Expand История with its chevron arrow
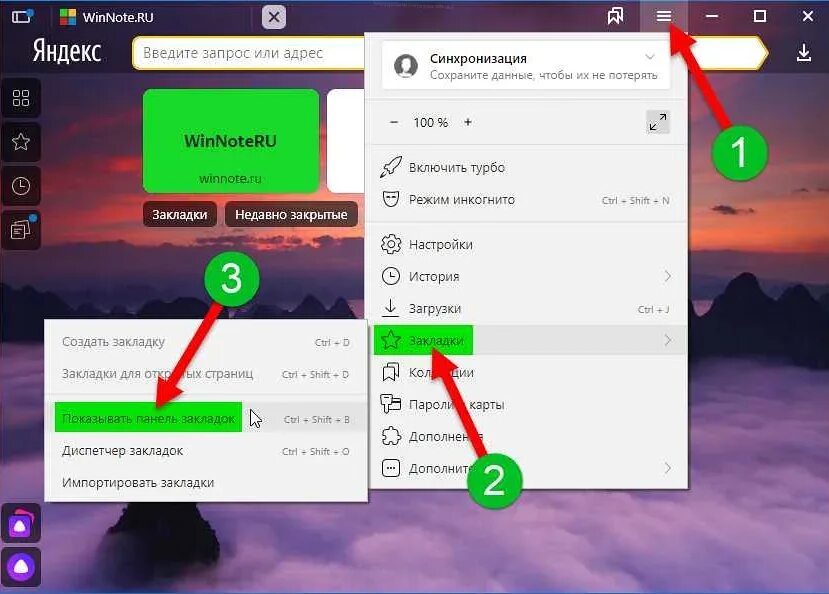829x594 pixels. [x=668, y=276]
